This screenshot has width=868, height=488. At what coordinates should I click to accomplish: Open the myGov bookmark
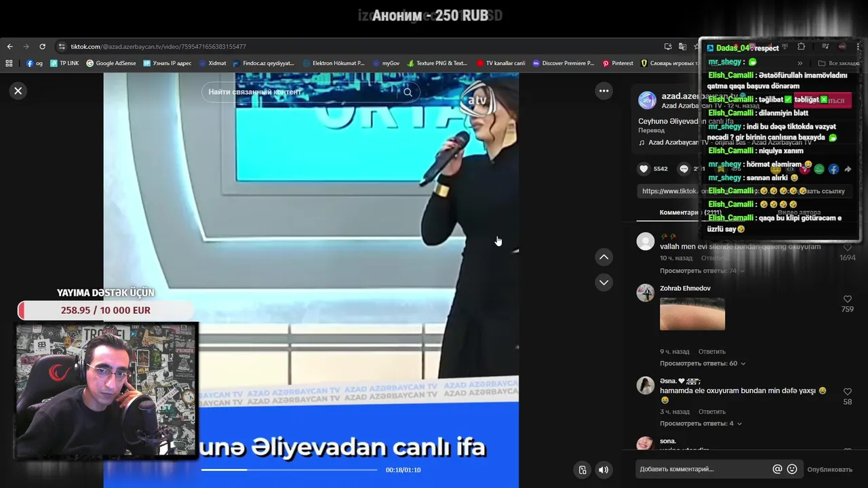(x=387, y=63)
